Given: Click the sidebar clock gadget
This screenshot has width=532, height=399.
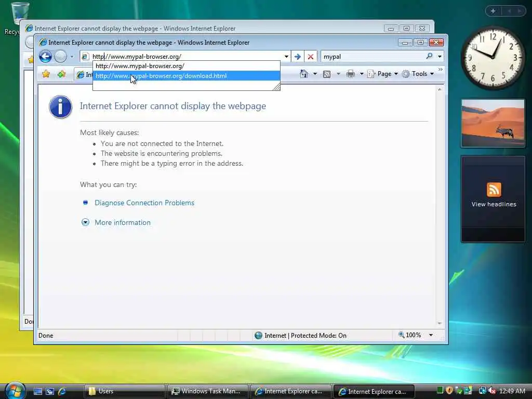Looking at the screenshot, I should coord(493,58).
